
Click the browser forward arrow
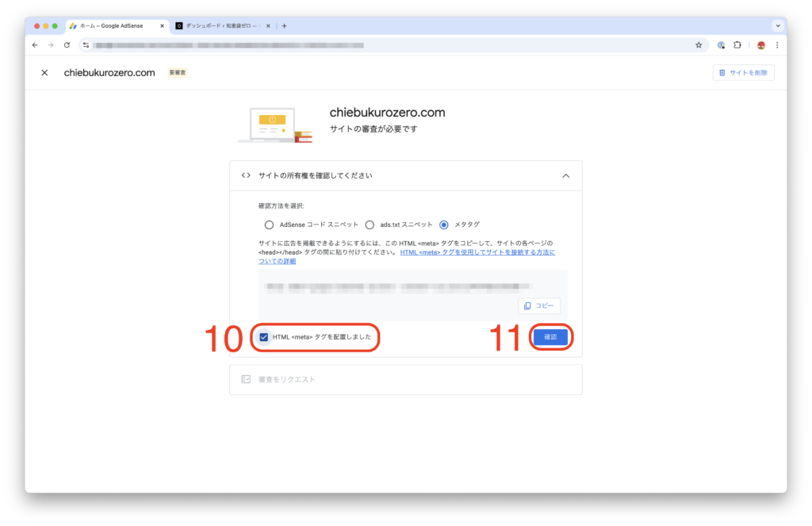click(51, 45)
